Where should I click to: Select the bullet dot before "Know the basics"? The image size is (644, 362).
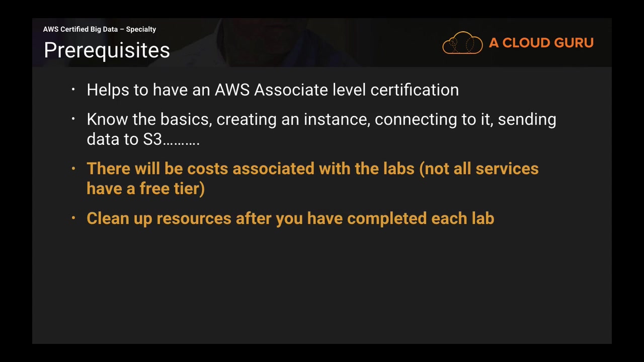coord(73,119)
